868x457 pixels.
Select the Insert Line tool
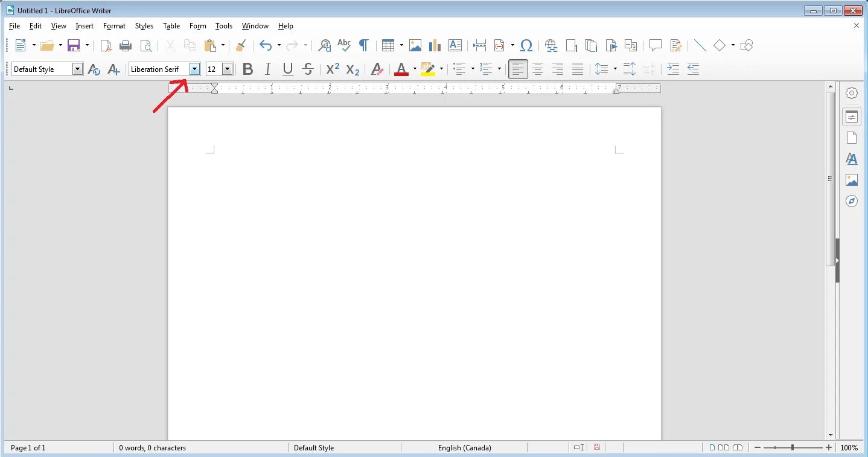[x=700, y=45]
